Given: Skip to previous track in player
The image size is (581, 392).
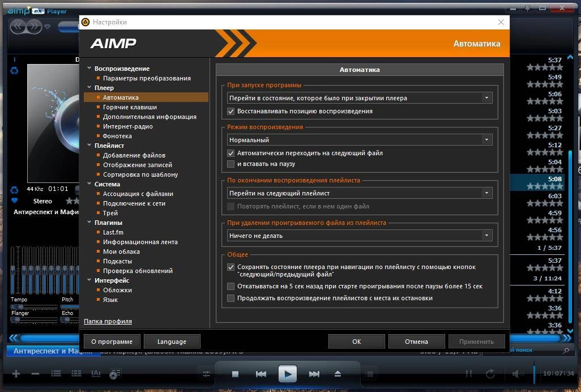Looking at the screenshot, I should tap(261, 374).
